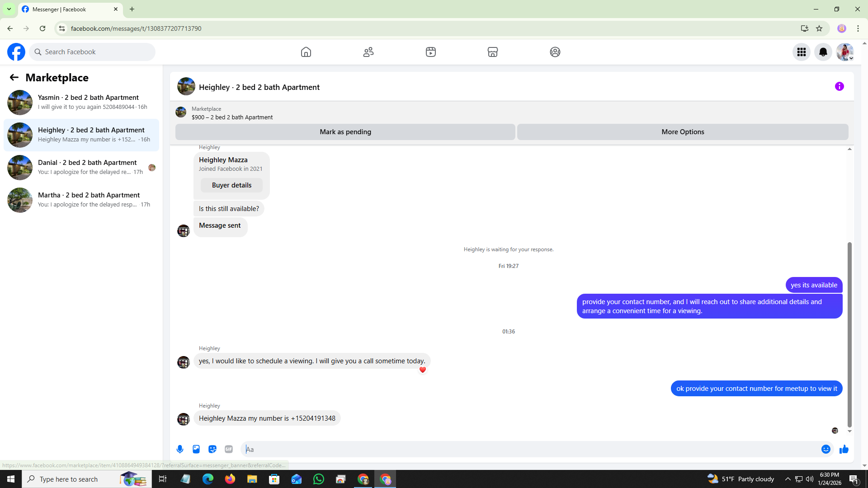Attach a file using the photo icon
The height and width of the screenshot is (488, 868).
[196, 449]
